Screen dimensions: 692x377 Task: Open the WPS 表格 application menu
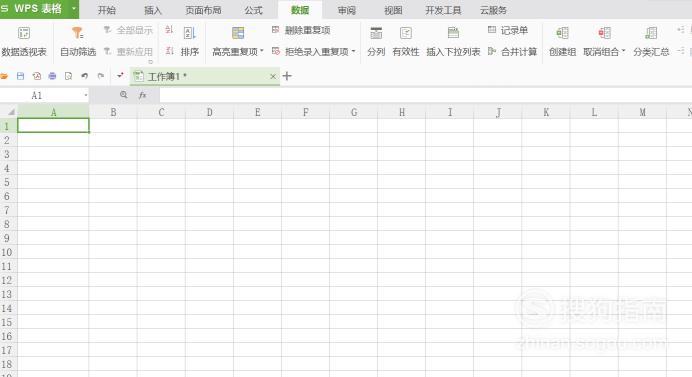[x=34, y=8]
